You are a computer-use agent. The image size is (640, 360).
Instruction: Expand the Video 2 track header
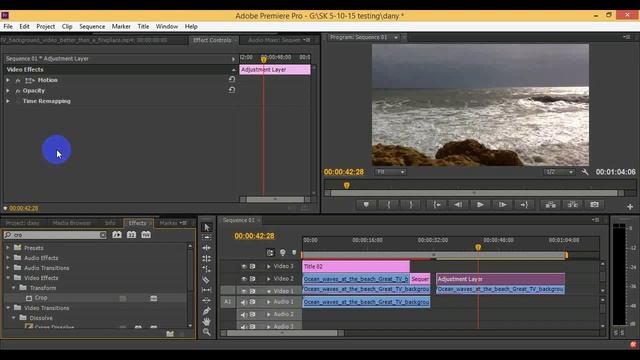pyautogui.click(x=269, y=279)
